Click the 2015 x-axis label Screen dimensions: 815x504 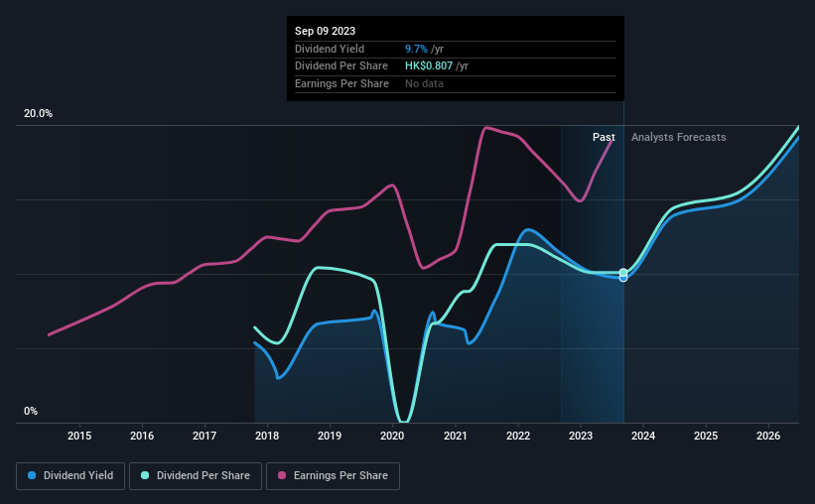point(79,436)
